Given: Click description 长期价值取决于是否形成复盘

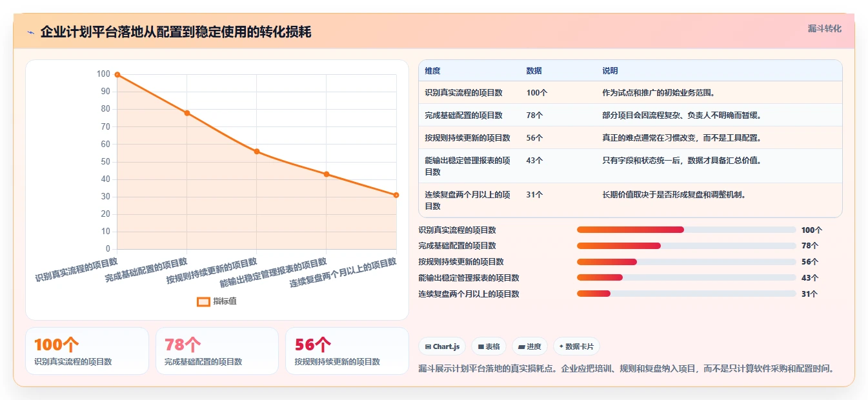Looking at the screenshot, I should (674, 194).
